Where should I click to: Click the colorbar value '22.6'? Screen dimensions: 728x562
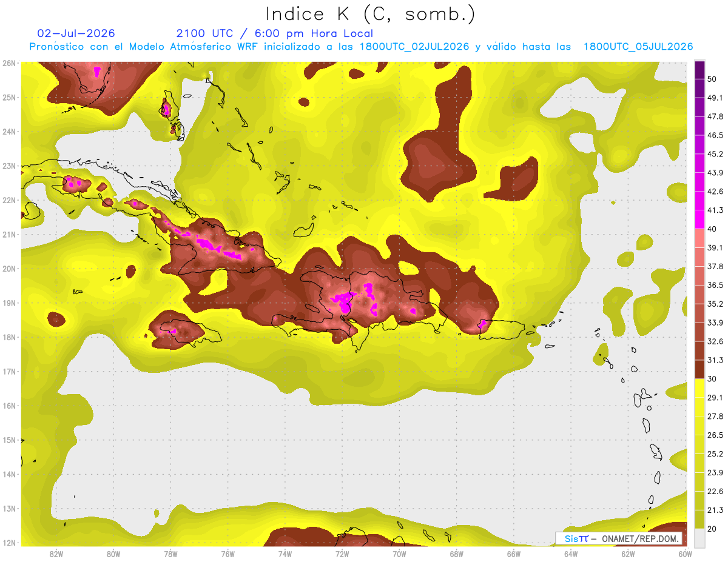tap(715, 491)
